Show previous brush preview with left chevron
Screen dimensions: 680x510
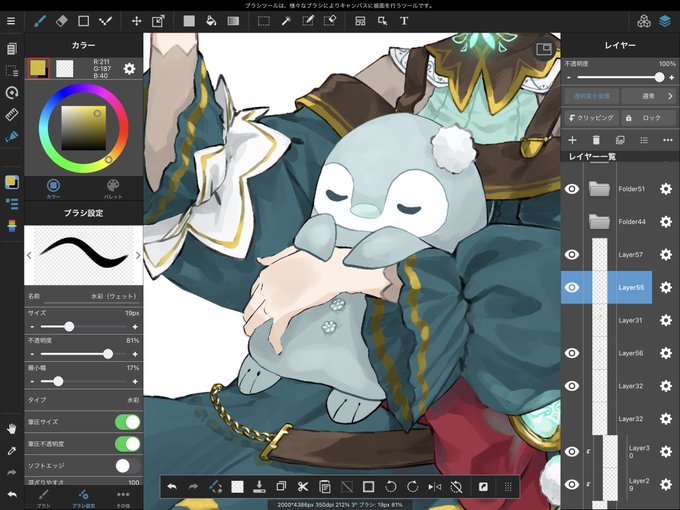(x=29, y=255)
